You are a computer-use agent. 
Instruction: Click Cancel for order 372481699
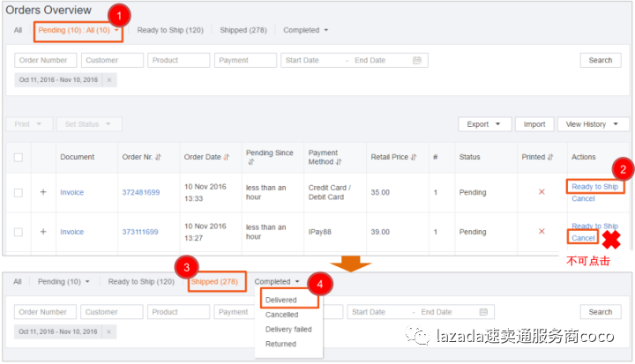click(x=583, y=199)
